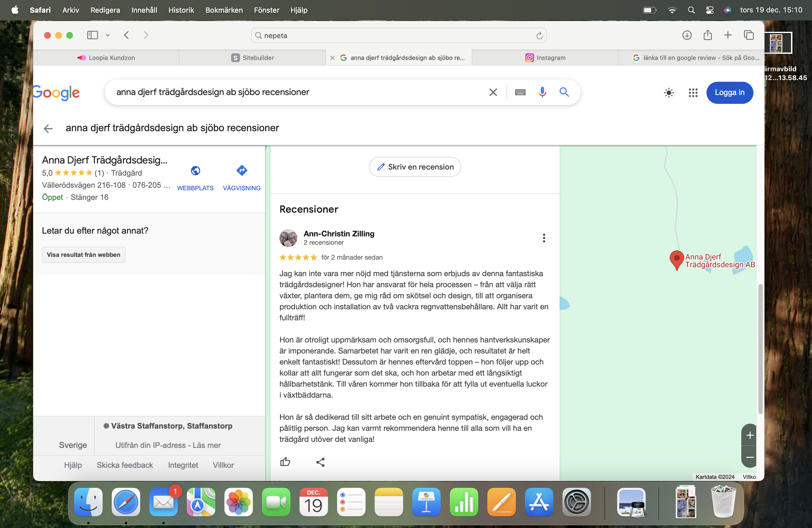Show the tab overview
This screenshot has width=812, height=528.
tap(749, 35)
